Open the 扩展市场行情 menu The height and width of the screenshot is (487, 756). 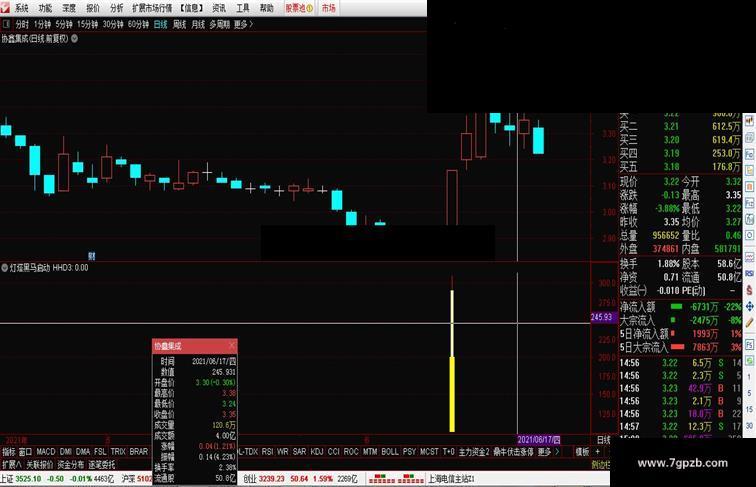tap(152, 8)
